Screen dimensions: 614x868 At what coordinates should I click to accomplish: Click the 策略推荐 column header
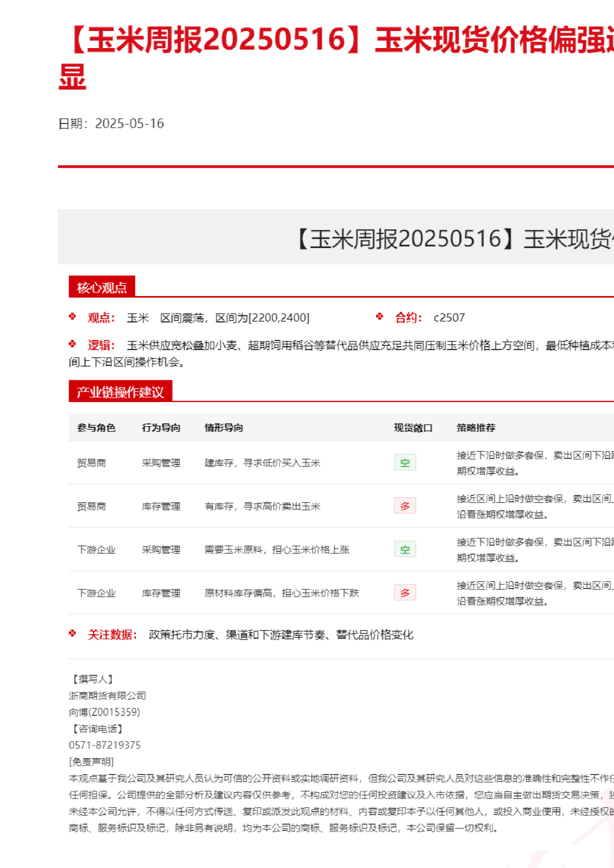coord(476,428)
